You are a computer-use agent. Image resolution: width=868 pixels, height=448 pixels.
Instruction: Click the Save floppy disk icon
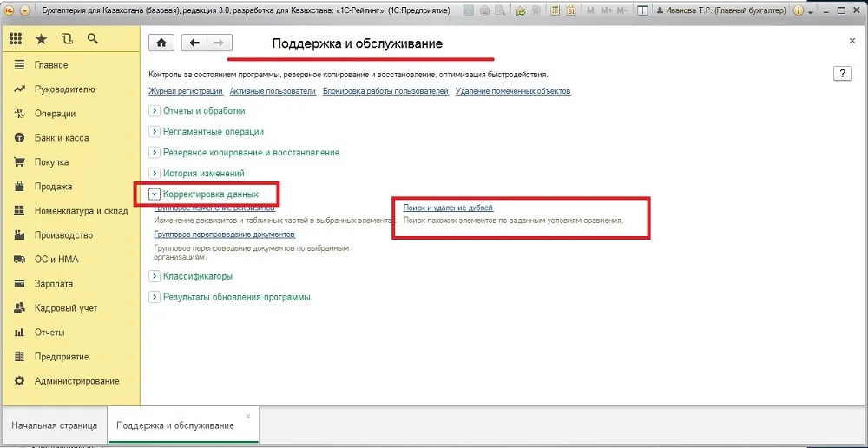(469, 10)
